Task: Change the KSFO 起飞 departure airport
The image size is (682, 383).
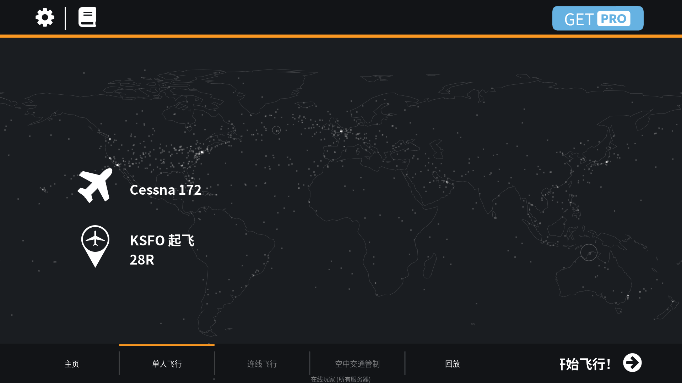Action: click(x=162, y=240)
